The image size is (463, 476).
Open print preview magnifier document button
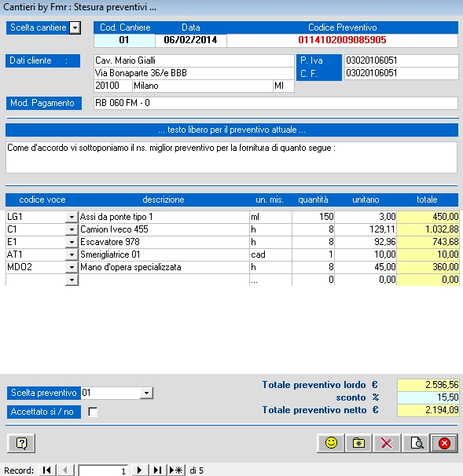[416, 443]
